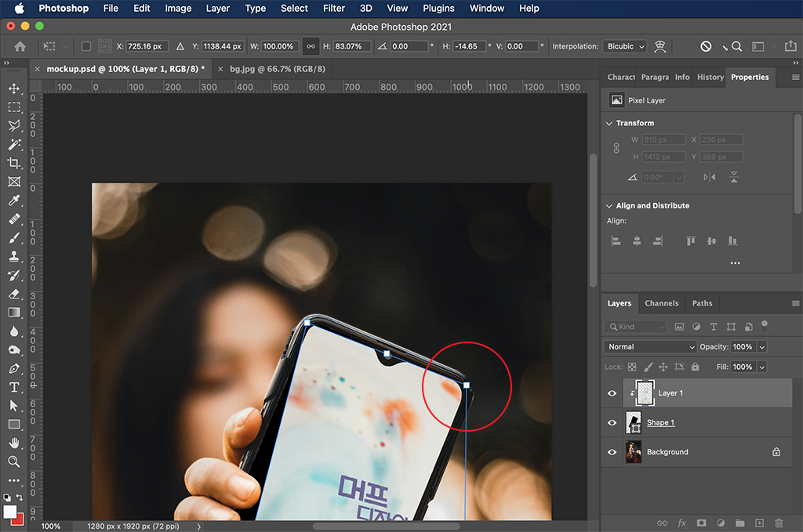Select the Magic Wand tool
This screenshot has width=803, height=532.
[x=14, y=144]
